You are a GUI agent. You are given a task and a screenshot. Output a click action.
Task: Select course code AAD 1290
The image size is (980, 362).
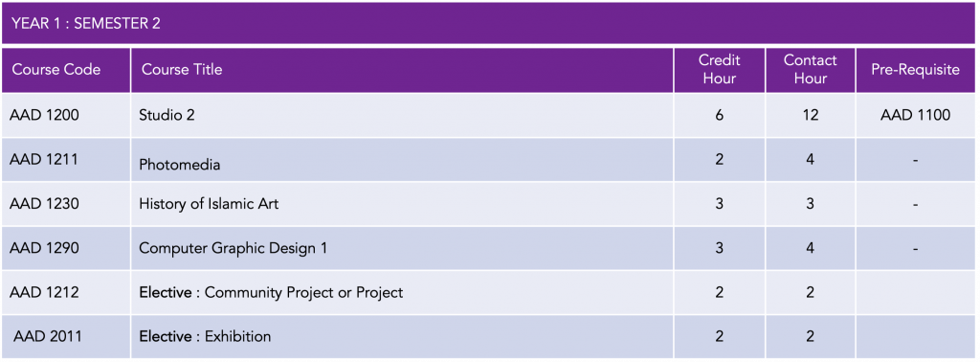click(44, 248)
